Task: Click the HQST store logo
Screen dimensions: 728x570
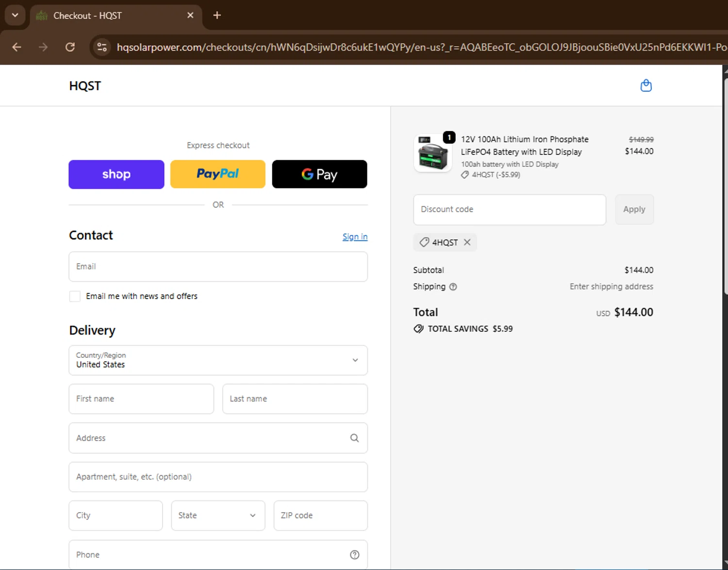Action: [x=85, y=86]
